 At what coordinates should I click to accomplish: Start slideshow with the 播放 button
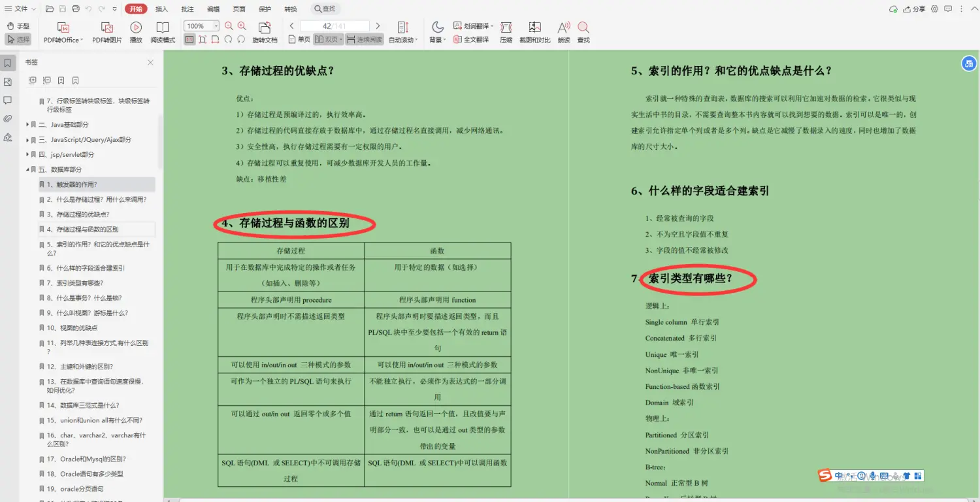point(136,33)
